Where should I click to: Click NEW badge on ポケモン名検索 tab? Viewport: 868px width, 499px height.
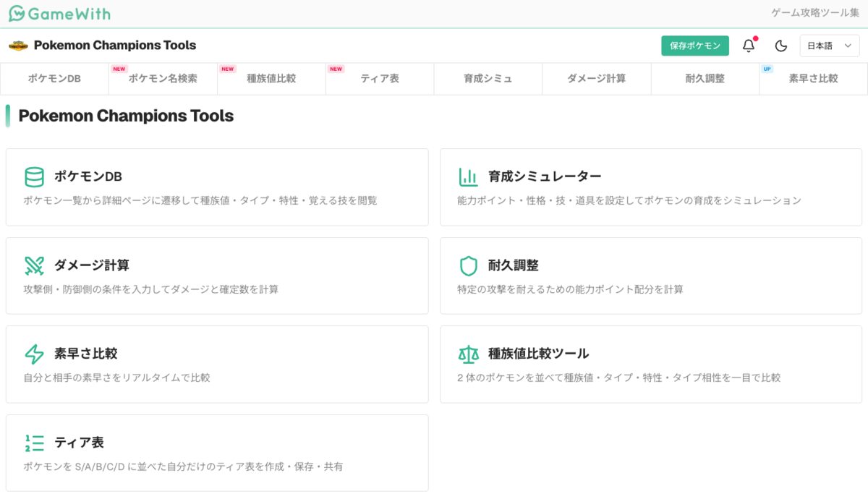pyautogui.click(x=119, y=69)
